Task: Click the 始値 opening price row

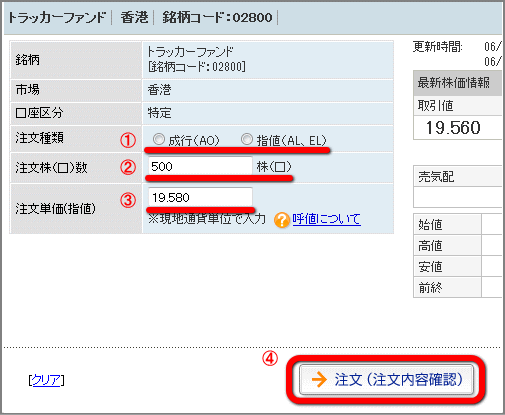Action: coord(457,224)
